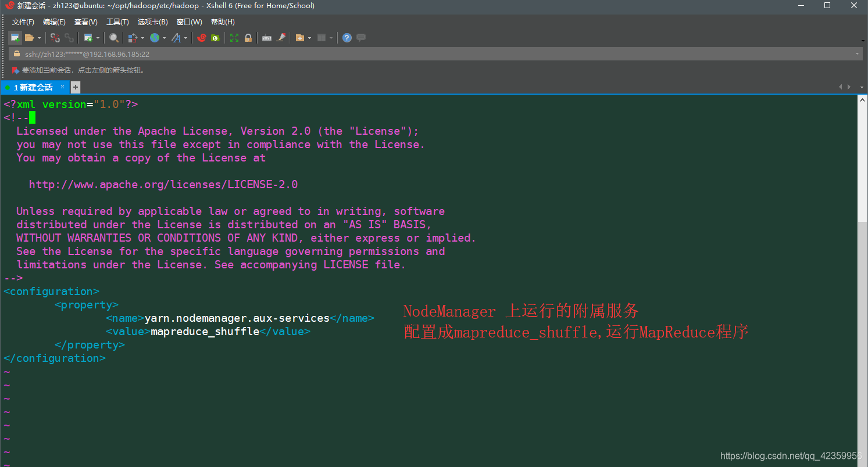Click the highlight marker icon
Screen dimensions: 868x467
(x=281, y=38)
